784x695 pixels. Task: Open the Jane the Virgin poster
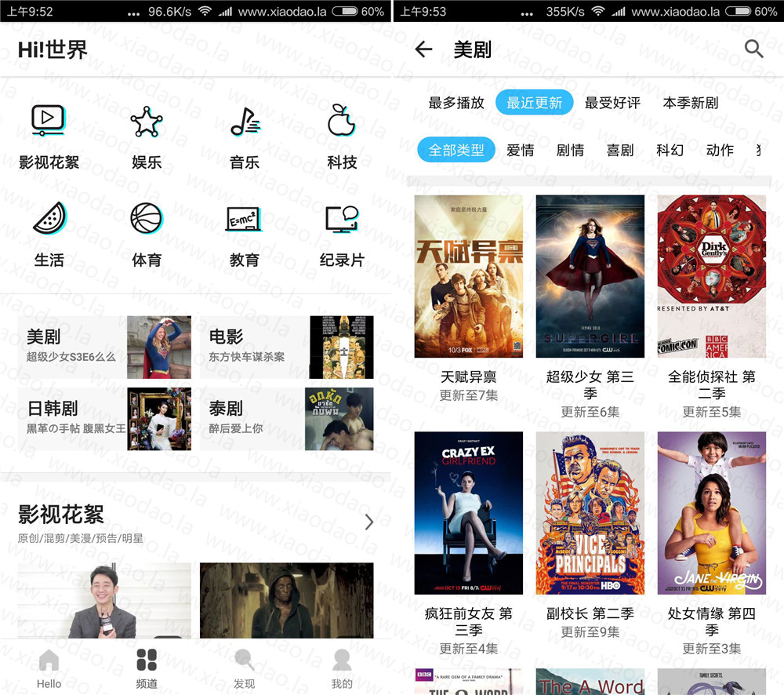pos(712,513)
